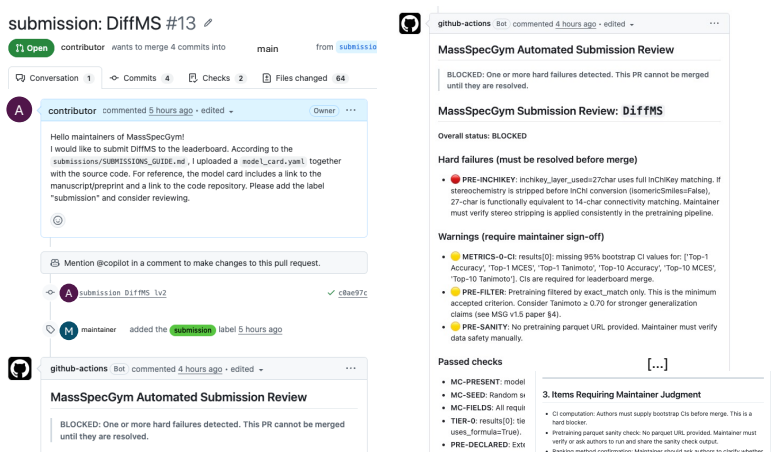
Task: Open '4 hours ago' timestamp in left bot comment
Action: 200,369
